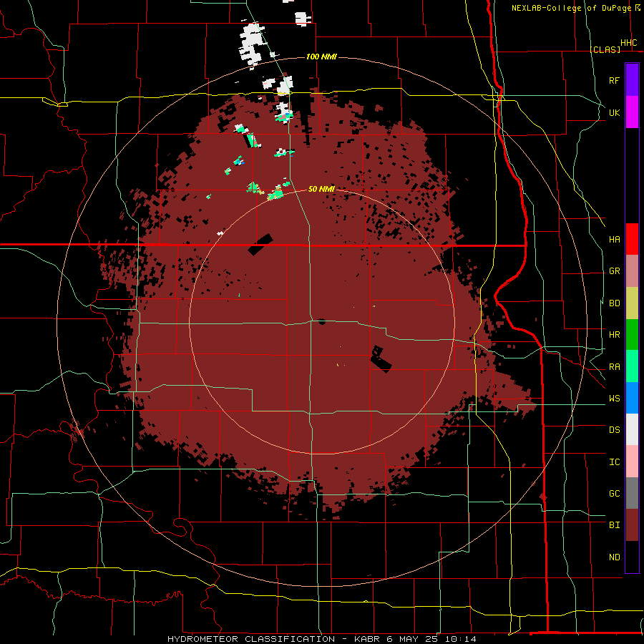Click the ND legend label

pos(614,557)
